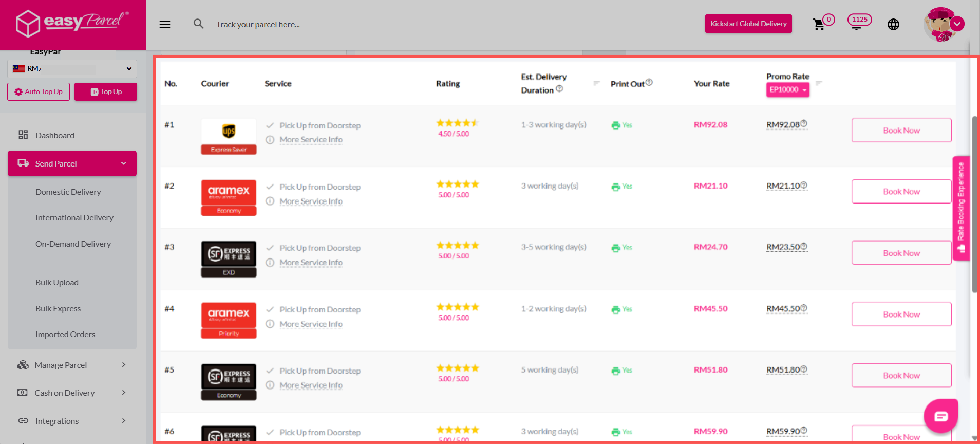Book Now for SF Express RM24.70
Viewport: 980px width, 444px height.
tap(901, 253)
